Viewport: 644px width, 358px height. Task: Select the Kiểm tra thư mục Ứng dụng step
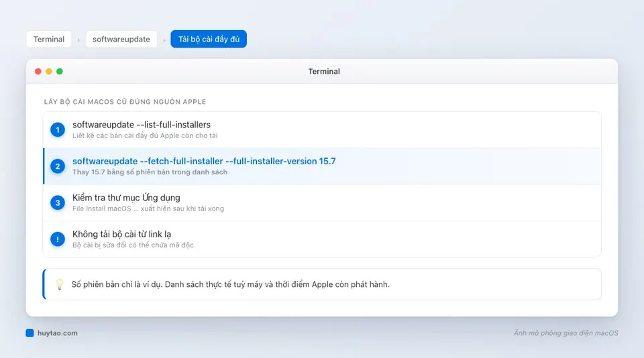tap(322, 203)
